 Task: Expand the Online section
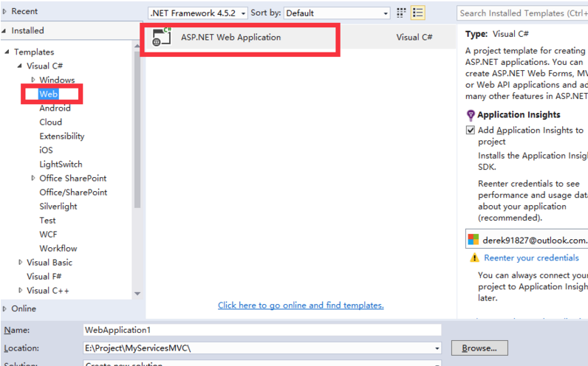[4, 308]
